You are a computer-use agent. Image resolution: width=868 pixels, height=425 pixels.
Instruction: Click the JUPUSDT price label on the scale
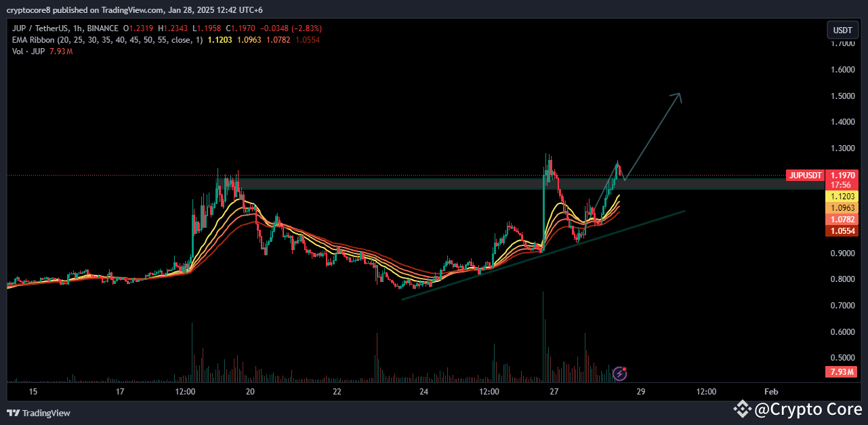[805, 175]
